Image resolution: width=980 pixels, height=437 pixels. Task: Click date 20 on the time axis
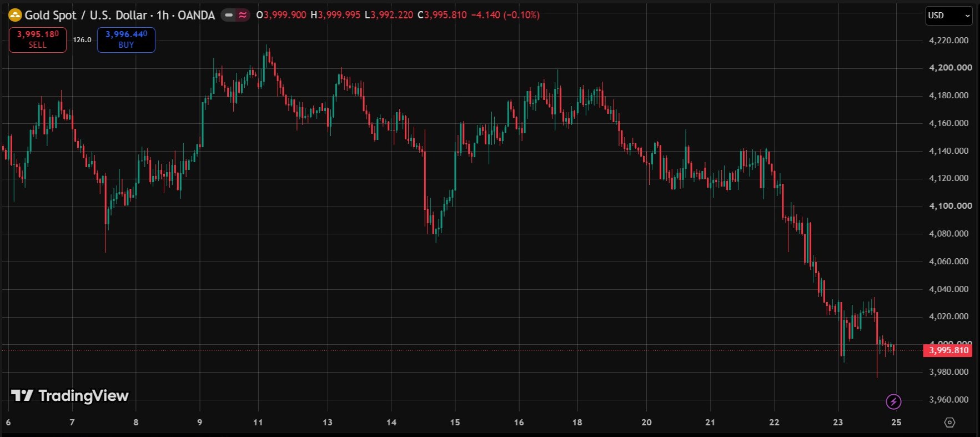[x=647, y=423]
